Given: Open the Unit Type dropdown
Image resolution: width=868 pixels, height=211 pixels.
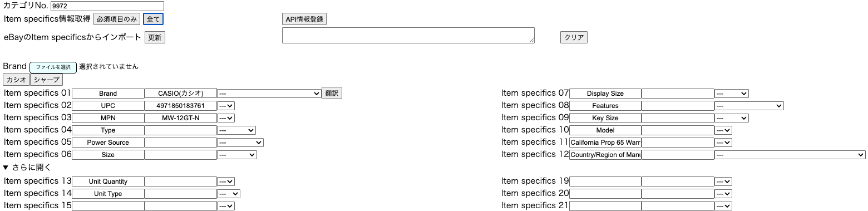Looking at the screenshot, I should coord(229,194).
